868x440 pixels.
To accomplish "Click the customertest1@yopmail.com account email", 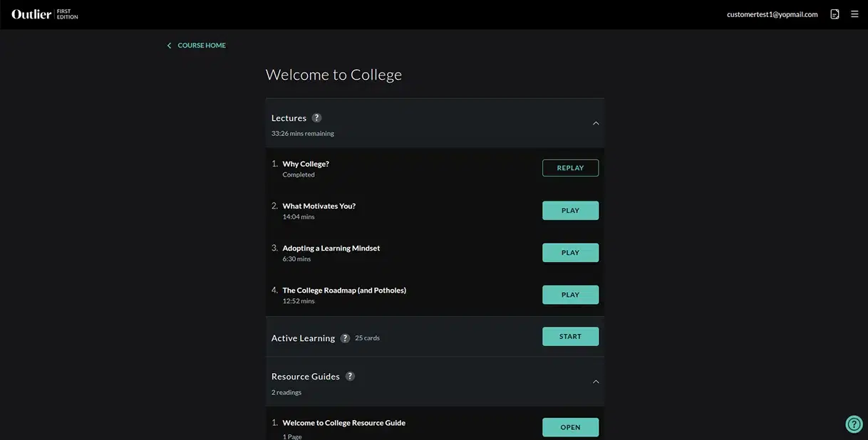I will click(x=772, y=14).
